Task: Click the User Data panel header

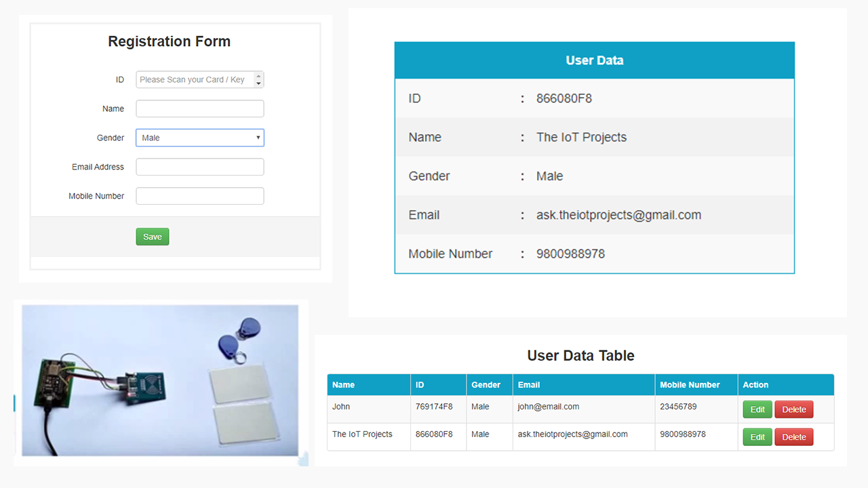Action: 594,60
